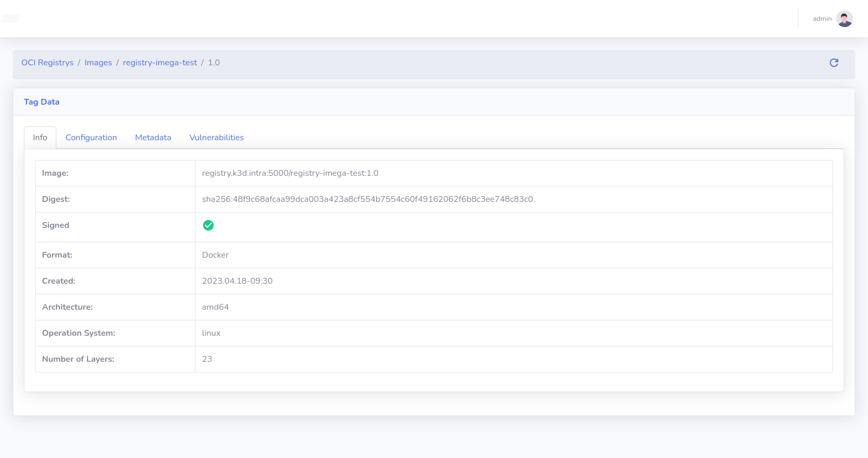Click the green Signed checkmark icon

(208, 225)
